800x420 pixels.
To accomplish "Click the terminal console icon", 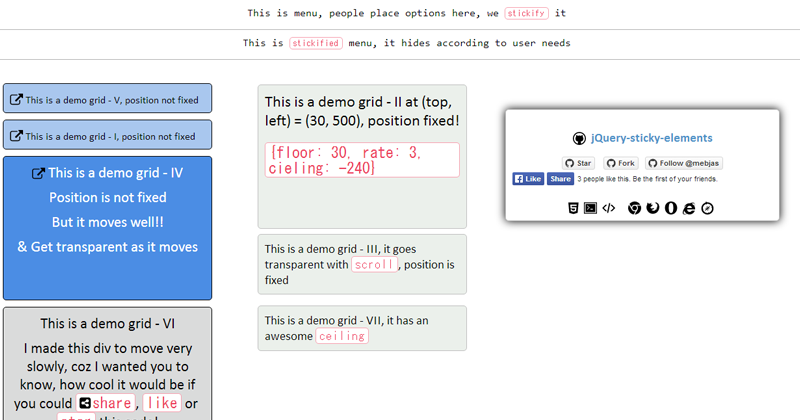I will tap(590, 208).
